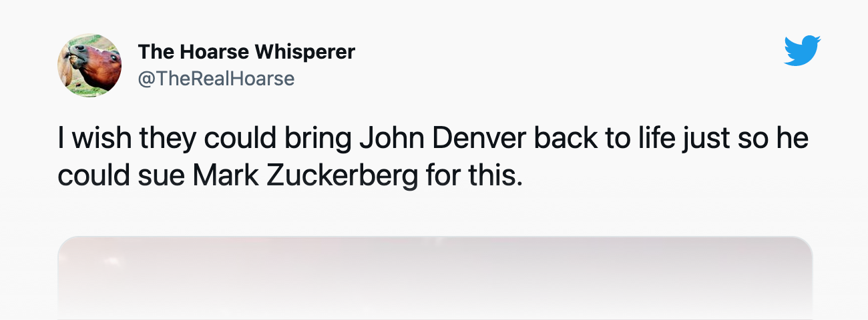Screen dimensions: 868x320
Task: Open the horse profile picture
Action: (89, 65)
